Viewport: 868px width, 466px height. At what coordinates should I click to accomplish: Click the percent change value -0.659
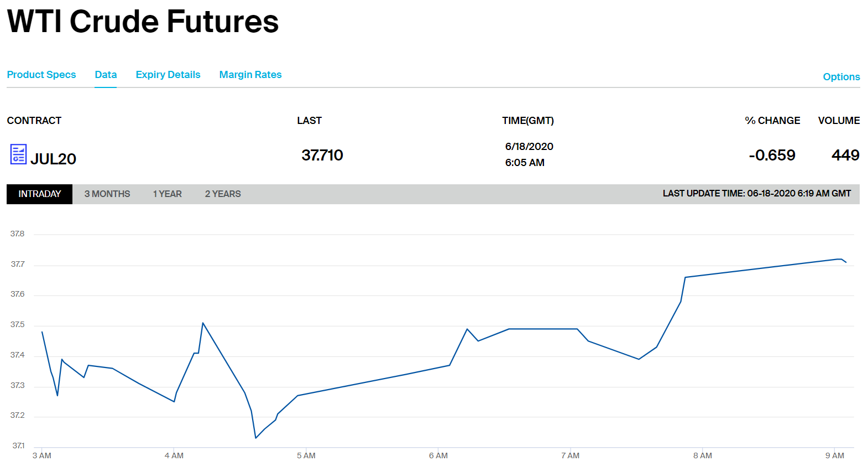coord(772,155)
